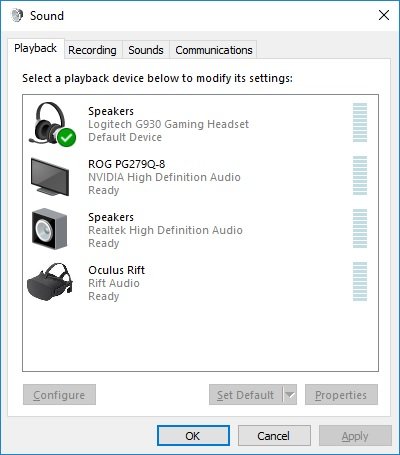
Task: Click the 'NVIDIA High Definition Audio' text
Action: [x=164, y=177]
